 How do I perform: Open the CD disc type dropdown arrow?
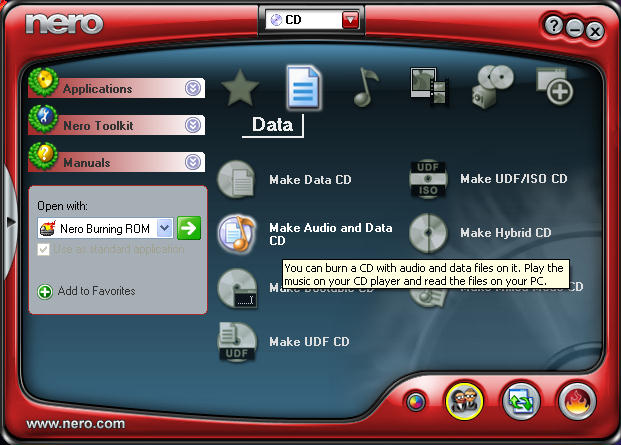[350, 20]
